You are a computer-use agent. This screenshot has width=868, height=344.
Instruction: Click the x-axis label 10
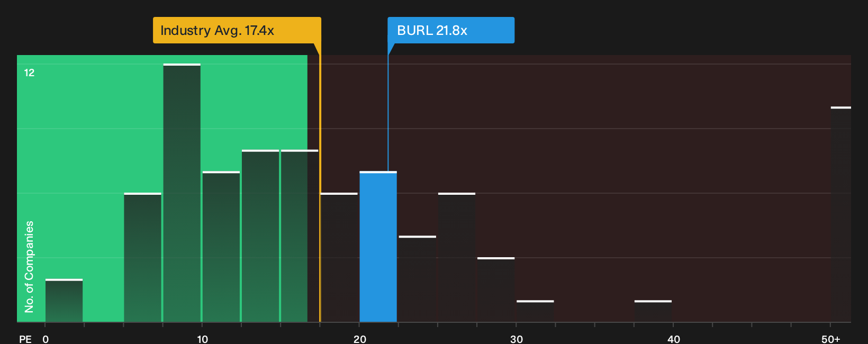click(x=203, y=339)
